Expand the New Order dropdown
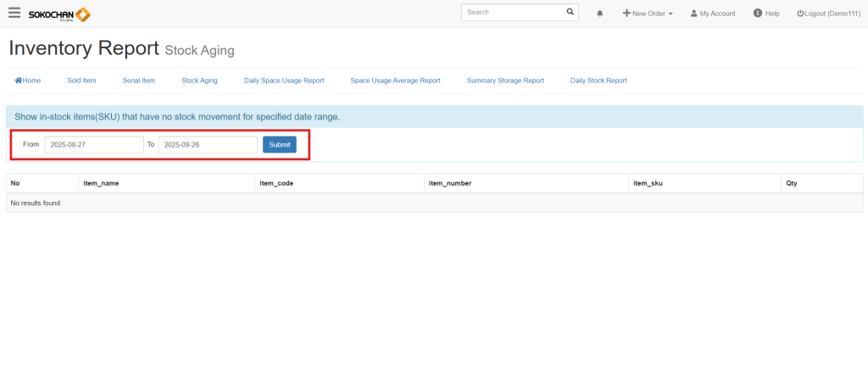868x390 pixels. click(x=648, y=14)
